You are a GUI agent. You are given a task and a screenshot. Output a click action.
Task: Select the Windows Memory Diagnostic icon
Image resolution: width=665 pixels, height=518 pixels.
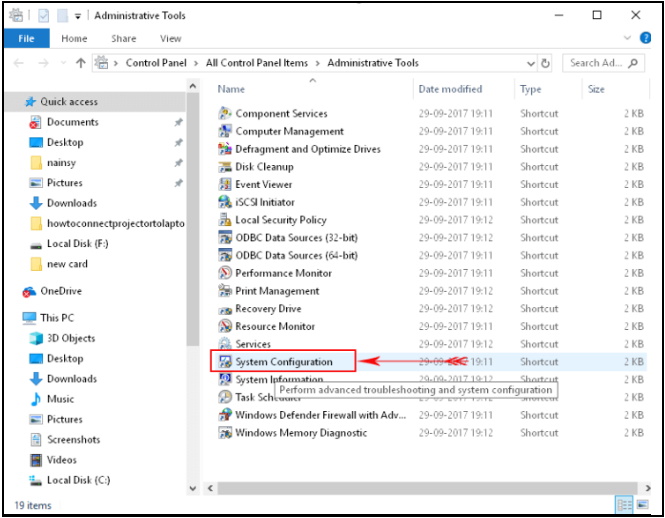pos(225,432)
